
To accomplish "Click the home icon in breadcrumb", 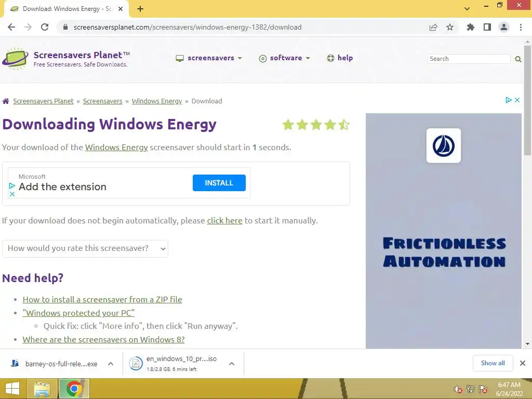I will pos(6,101).
